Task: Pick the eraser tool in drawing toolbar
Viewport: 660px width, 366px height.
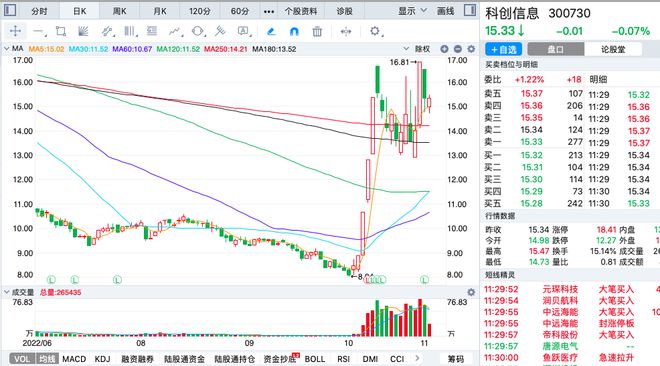Action: click(x=271, y=31)
